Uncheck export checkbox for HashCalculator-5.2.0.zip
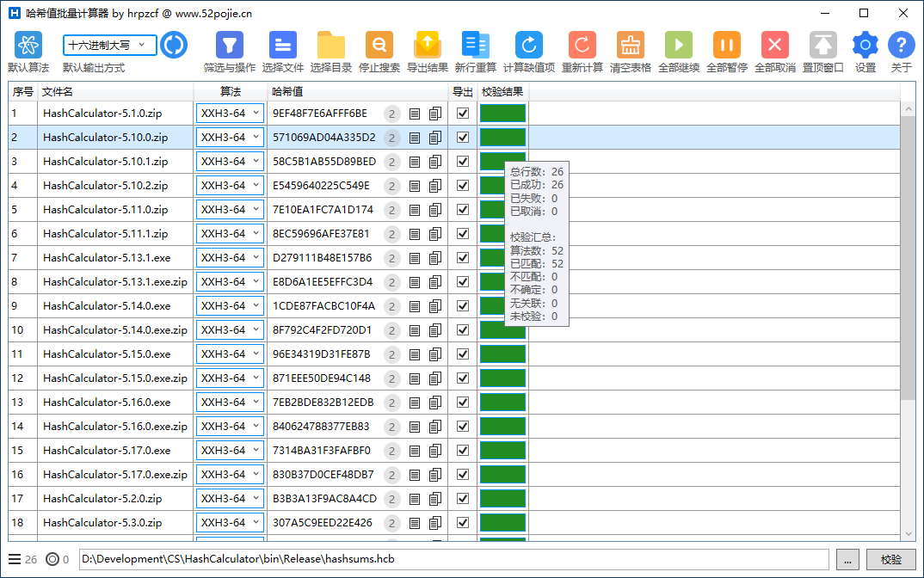The image size is (924, 578). [463, 499]
